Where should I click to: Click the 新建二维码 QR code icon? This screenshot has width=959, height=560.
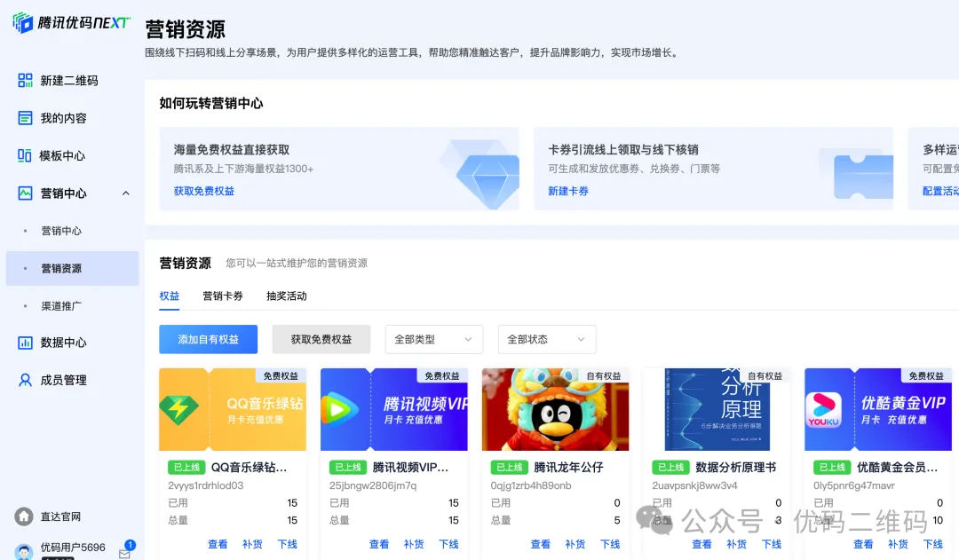point(25,80)
